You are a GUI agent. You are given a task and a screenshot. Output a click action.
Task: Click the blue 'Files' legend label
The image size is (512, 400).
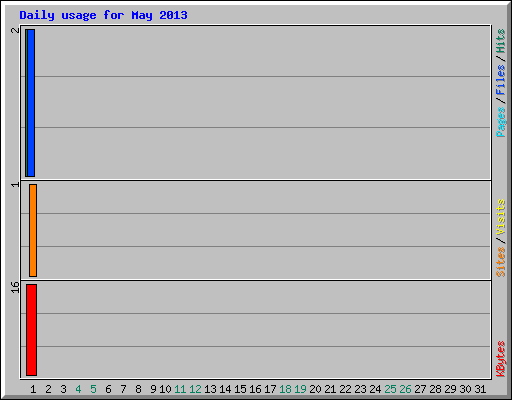click(500, 79)
